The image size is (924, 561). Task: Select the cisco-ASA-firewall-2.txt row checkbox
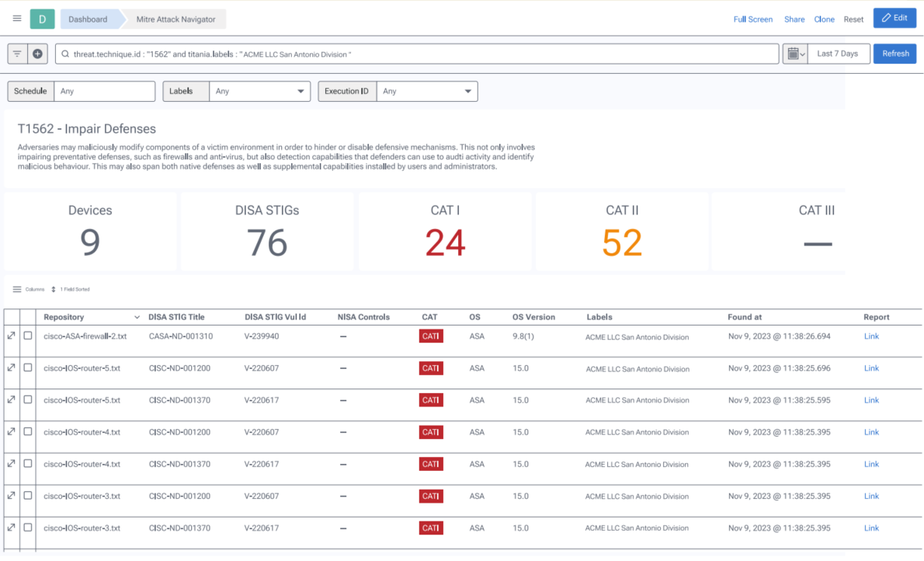tap(28, 336)
